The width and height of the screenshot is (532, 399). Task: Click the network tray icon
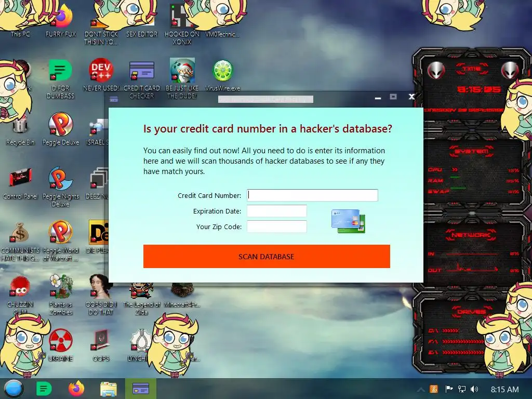click(461, 389)
